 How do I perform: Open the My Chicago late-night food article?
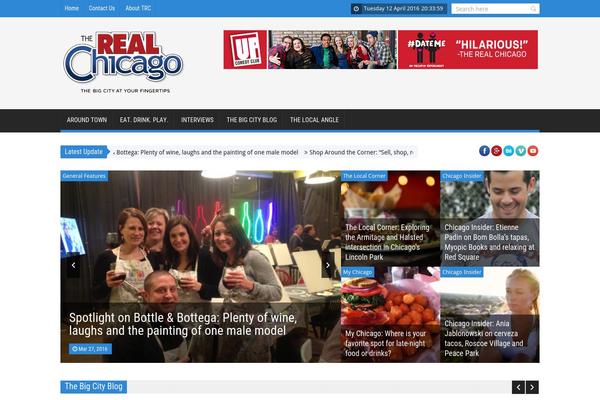(x=385, y=343)
